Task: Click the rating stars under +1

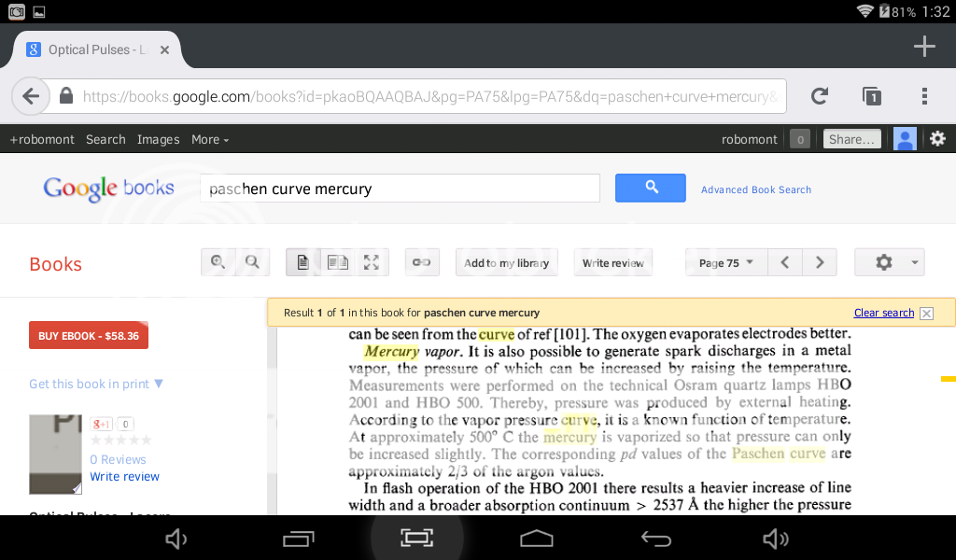Action: click(x=120, y=440)
